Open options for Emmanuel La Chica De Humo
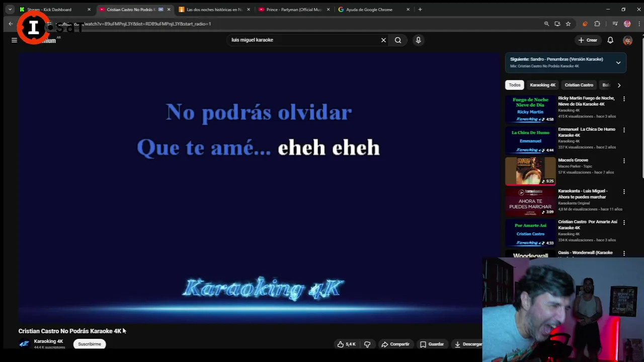Screen dimensions: 644x362 624,130
